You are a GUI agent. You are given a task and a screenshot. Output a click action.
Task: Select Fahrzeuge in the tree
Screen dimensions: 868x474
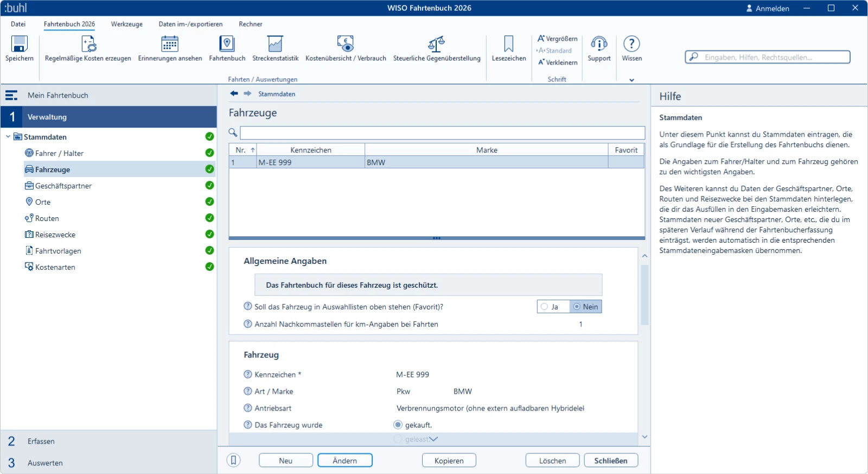click(x=120, y=169)
